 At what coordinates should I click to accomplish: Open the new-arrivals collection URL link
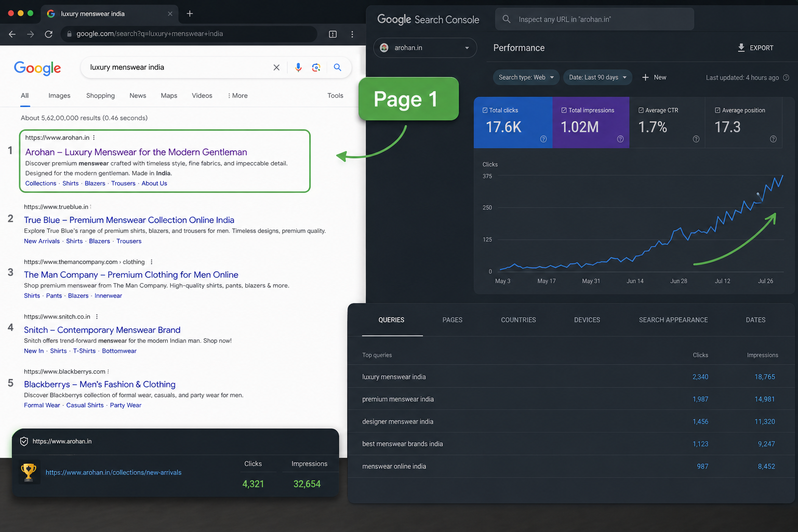pos(113,472)
